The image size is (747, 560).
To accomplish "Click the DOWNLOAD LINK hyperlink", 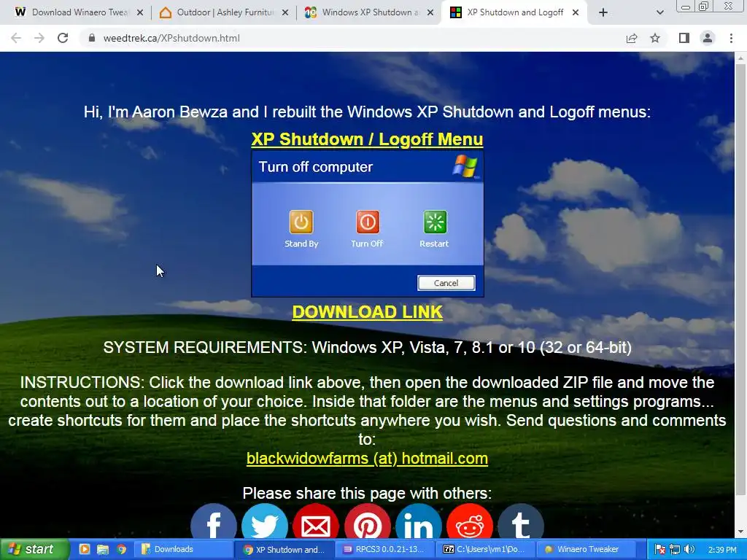I will [368, 312].
